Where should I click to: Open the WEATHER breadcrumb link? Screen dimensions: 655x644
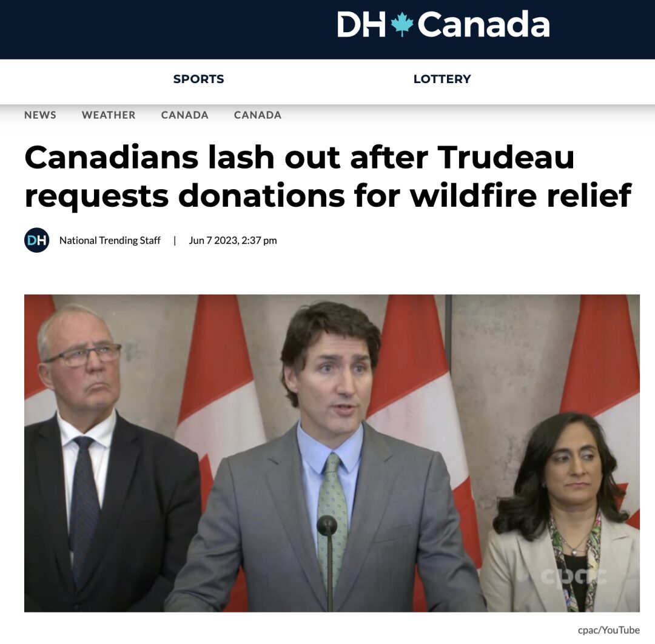click(109, 115)
